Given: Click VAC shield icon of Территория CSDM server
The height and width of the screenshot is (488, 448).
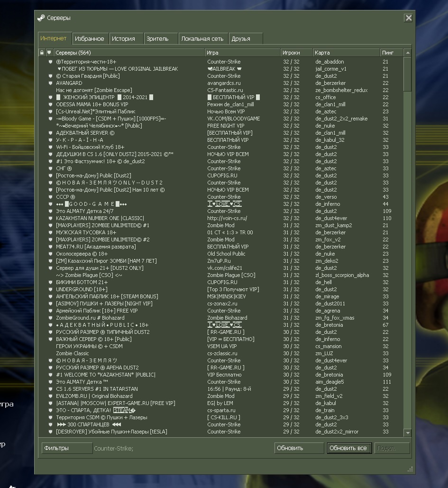Looking at the screenshot, I should (x=50, y=417).
